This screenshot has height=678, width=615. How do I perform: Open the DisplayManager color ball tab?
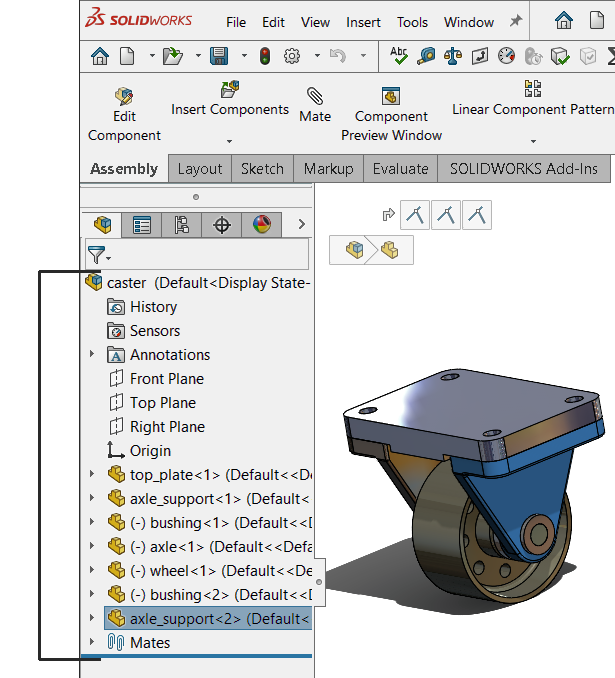coord(261,225)
